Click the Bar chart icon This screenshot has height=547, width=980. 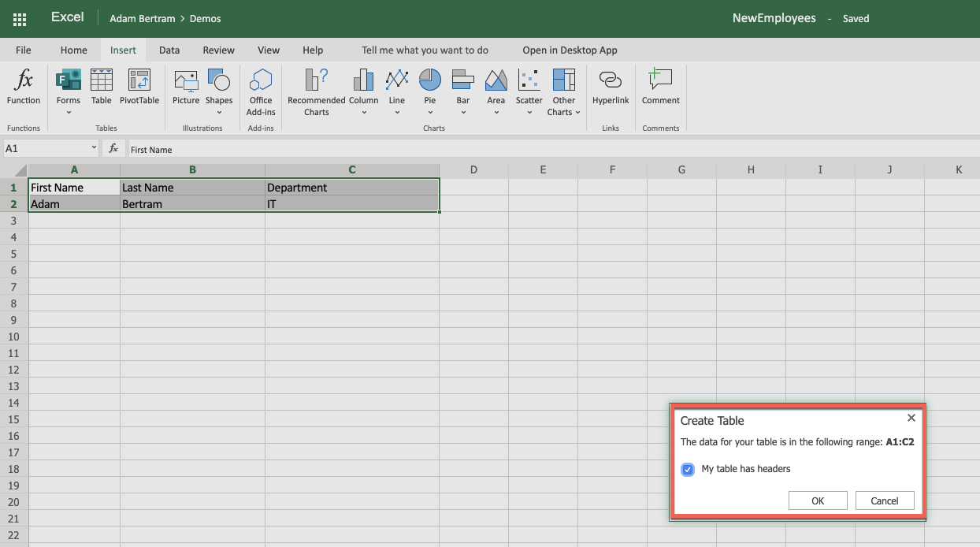[x=463, y=80]
